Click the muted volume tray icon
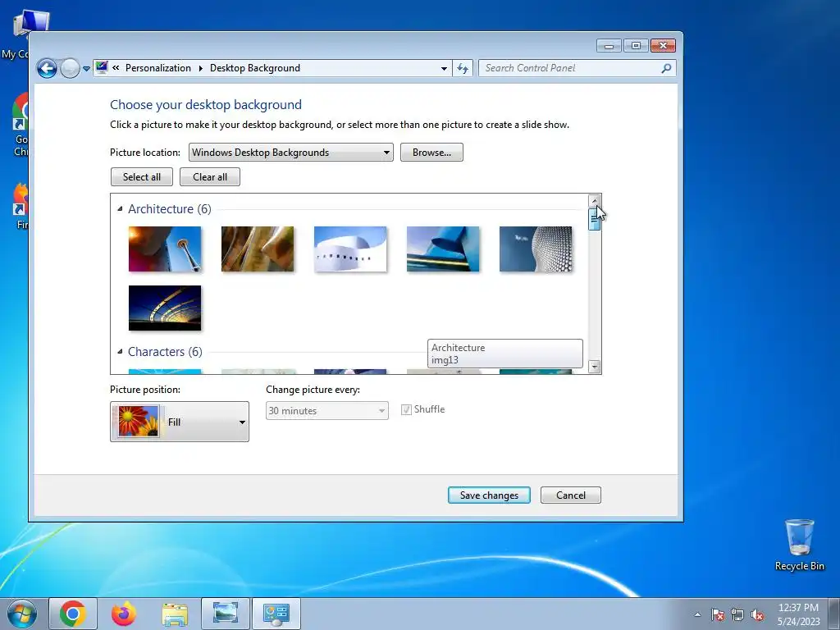This screenshot has height=630, width=840. tap(757, 614)
